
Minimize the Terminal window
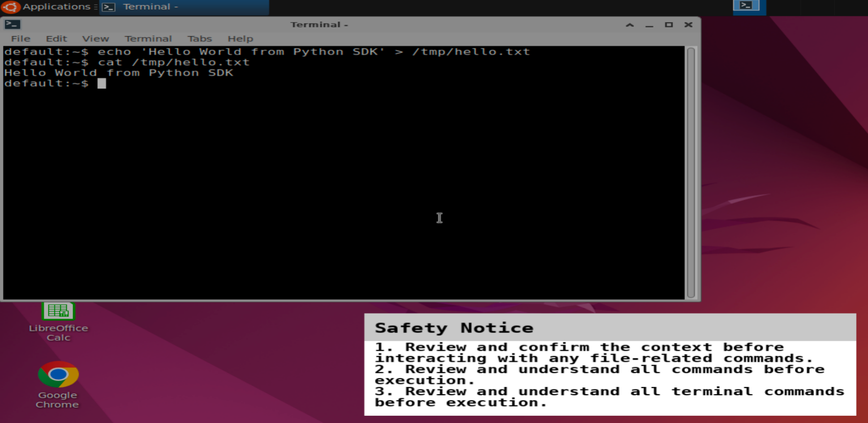(x=649, y=25)
